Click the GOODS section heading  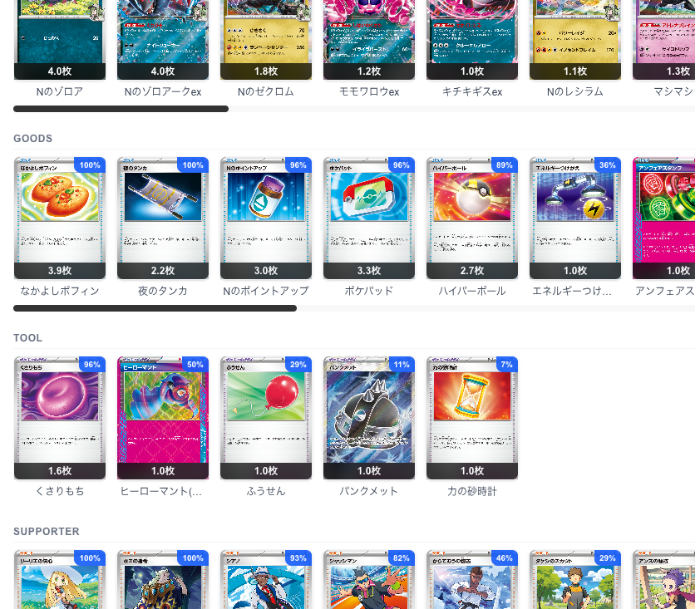pyautogui.click(x=33, y=138)
